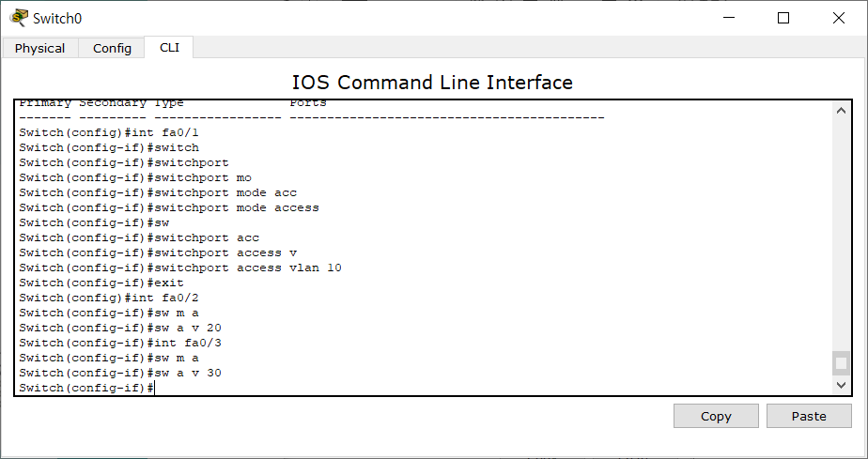
Task: Click the Copy button
Action: (716, 416)
